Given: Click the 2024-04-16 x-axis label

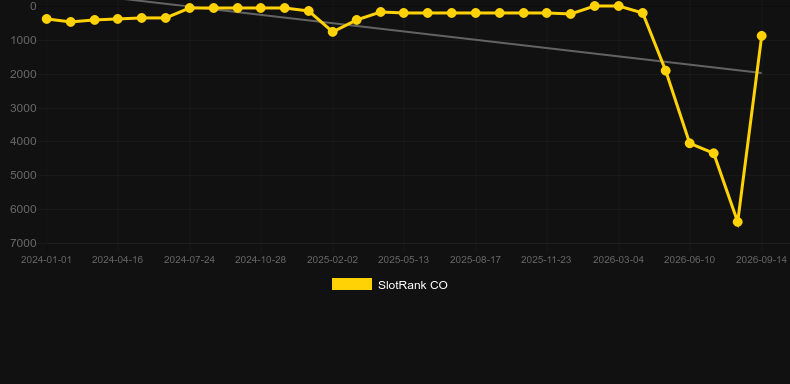Looking at the screenshot, I should pos(117,260).
